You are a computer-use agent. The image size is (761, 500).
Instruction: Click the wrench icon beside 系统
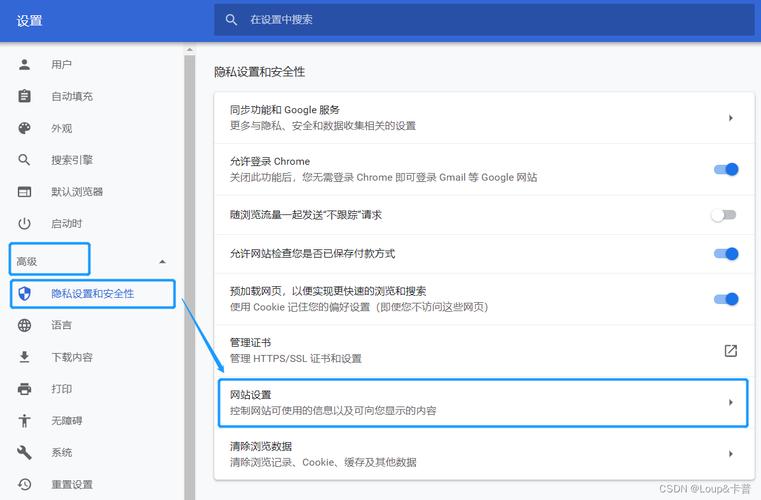24,452
